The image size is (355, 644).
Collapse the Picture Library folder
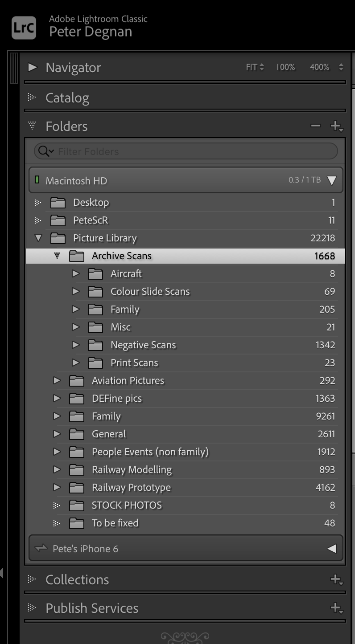click(38, 238)
